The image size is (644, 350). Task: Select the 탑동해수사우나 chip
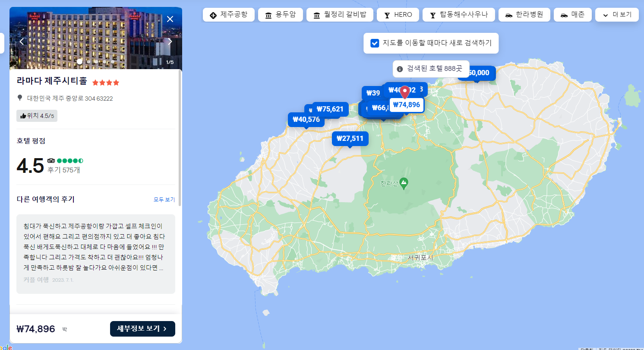pos(458,15)
